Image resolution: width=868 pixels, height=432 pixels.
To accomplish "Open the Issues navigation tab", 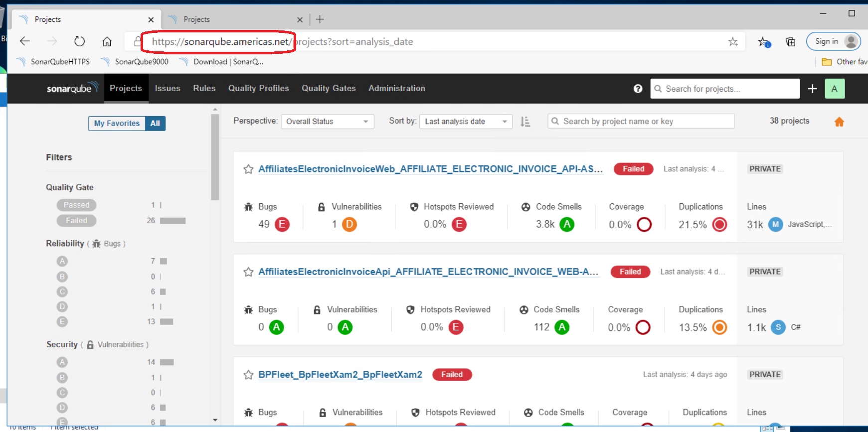I will [168, 88].
